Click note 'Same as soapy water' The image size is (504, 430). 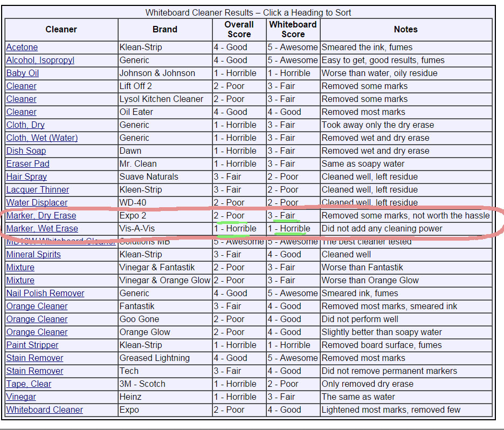click(x=363, y=163)
